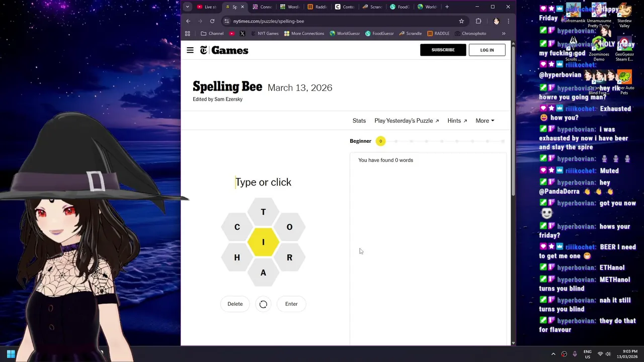Viewport: 644px width, 362px height.
Task: Expand the bookmarks overflow chevron
Action: [x=504, y=34]
